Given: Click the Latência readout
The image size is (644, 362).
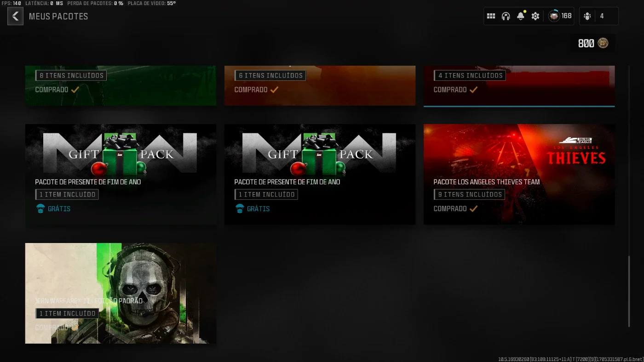Looking at the screenshot, I should [x=44, y=3].
